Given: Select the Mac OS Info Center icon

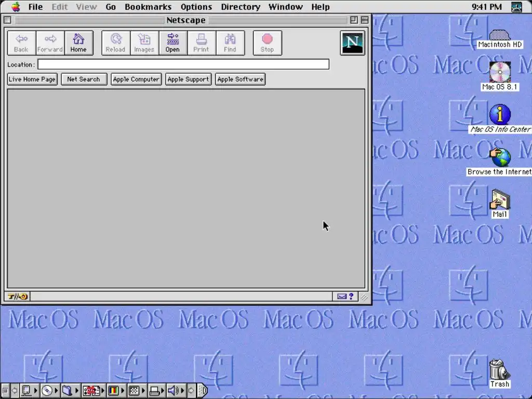Looking at the screenshot, I should point(500,119).
